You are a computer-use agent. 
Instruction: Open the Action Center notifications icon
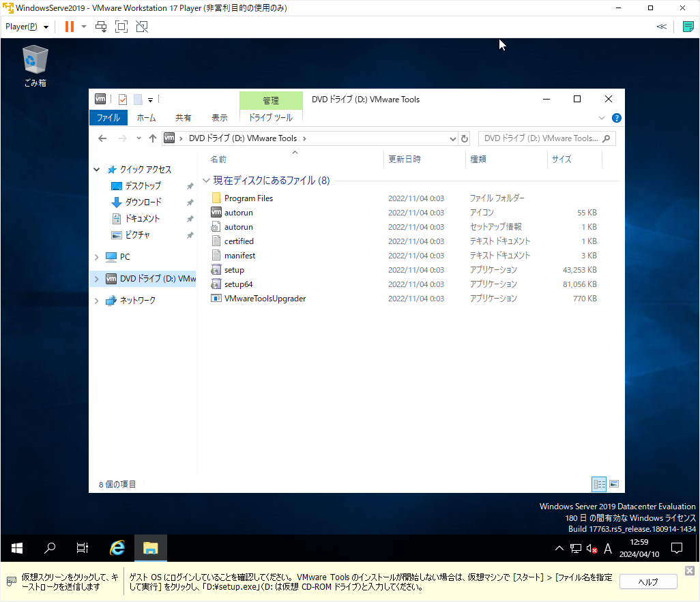click(x=677, y=548)
